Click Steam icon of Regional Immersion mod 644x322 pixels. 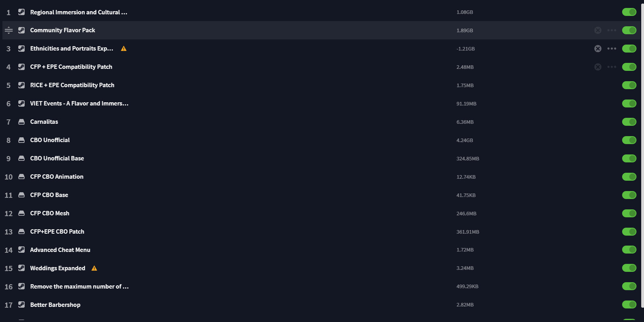coord(21,12)
